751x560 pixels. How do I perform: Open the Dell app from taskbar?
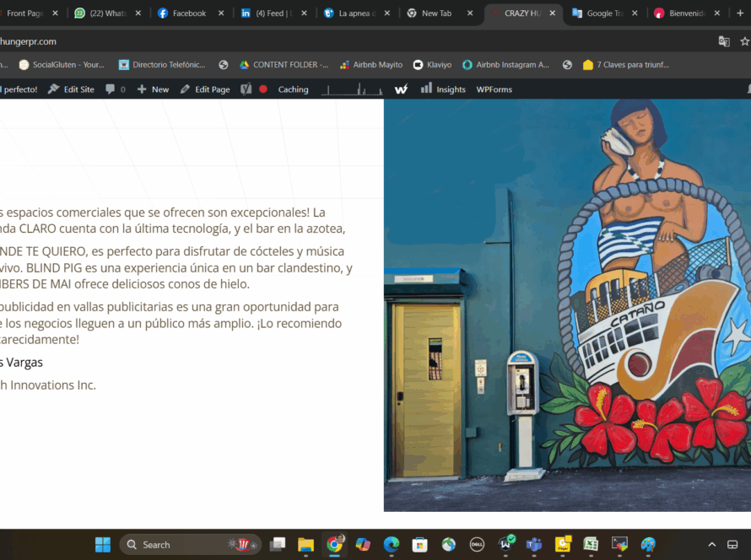click(477, 545)
